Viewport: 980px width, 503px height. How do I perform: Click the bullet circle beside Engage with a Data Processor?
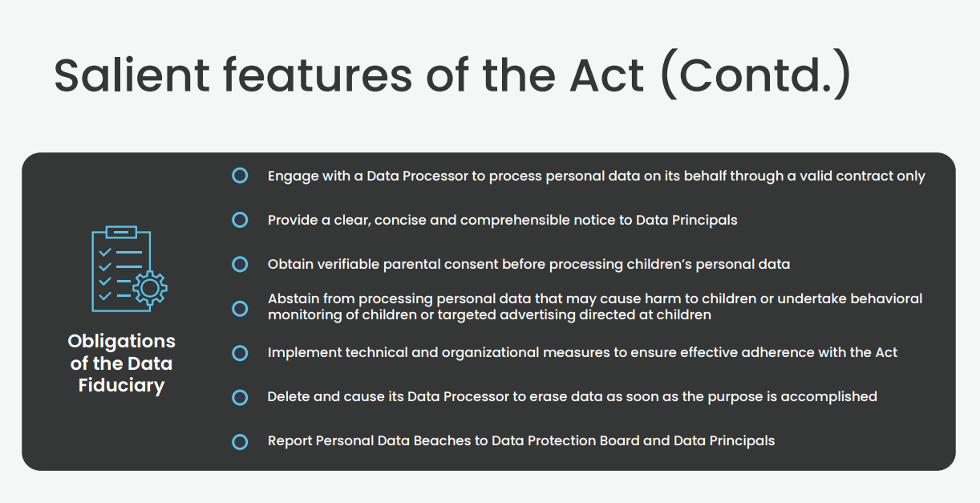pos(240,176)
